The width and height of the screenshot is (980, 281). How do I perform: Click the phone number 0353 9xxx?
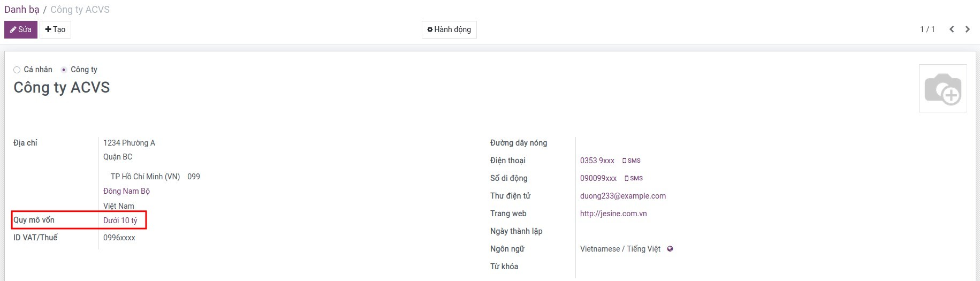point(597,161)
